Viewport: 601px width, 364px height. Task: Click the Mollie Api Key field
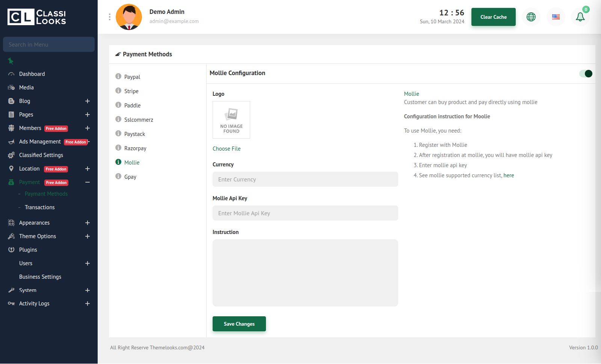click(305, 213)
